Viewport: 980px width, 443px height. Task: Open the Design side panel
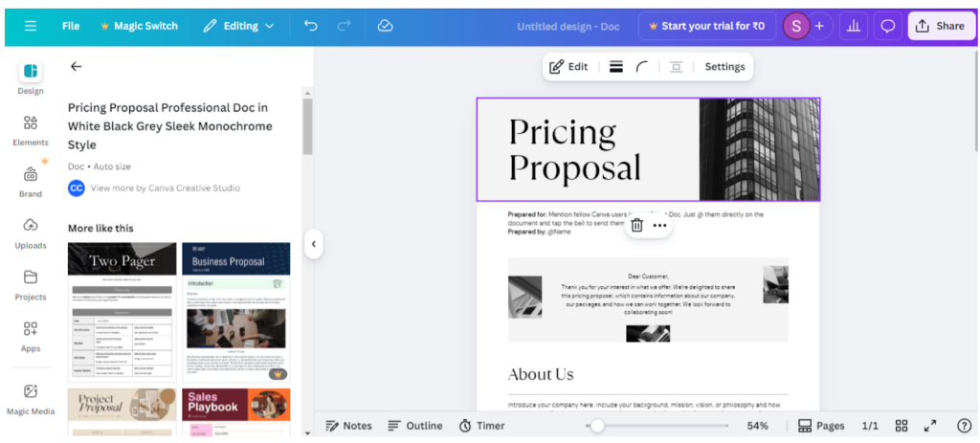[x=30, y=78]
